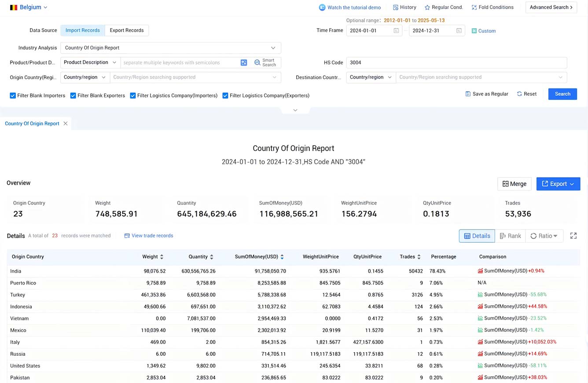
Task: Sort by Weight column arrows
Action: coord(162,257)
